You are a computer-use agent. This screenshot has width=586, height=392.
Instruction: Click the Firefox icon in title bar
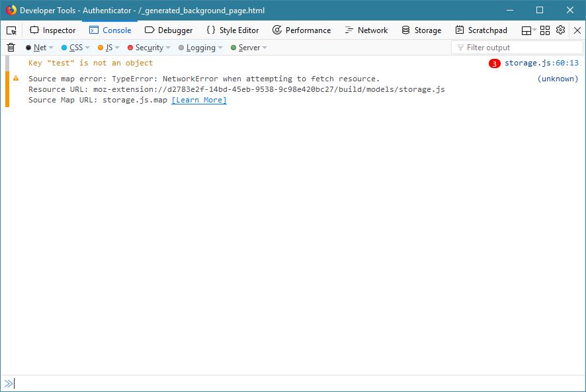point(11,10)
